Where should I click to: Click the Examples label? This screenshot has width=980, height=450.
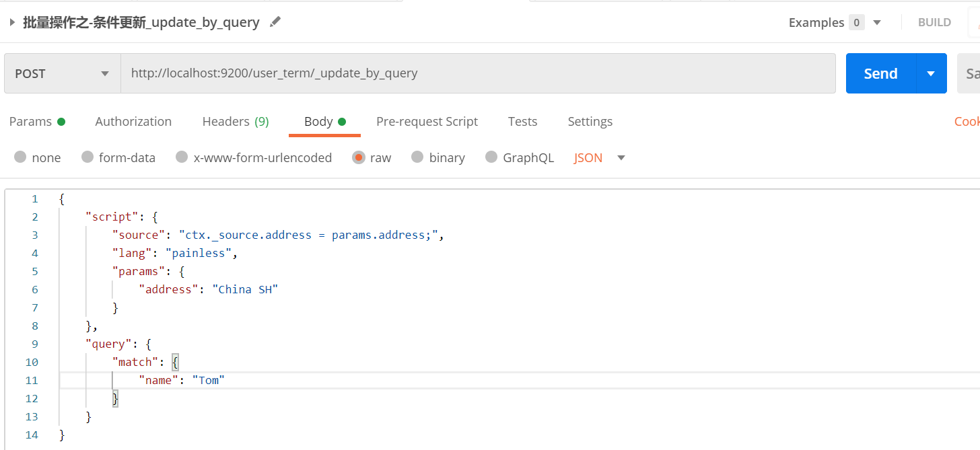tap(816, 22)
